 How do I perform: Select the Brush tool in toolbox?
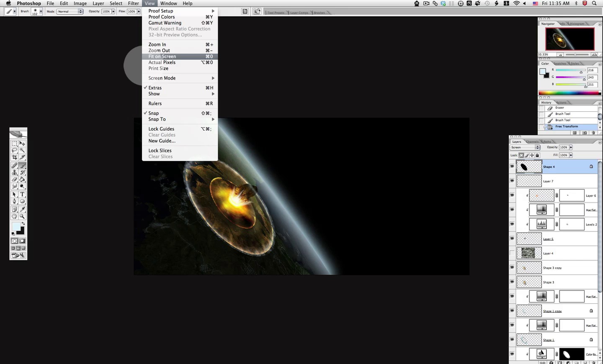coord(22,165)
